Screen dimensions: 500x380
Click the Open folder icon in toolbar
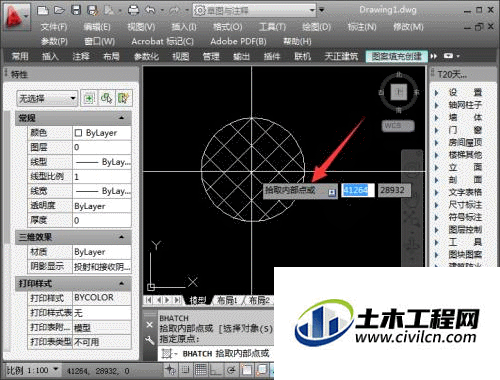pyautogui.click(x=59, y=10)
